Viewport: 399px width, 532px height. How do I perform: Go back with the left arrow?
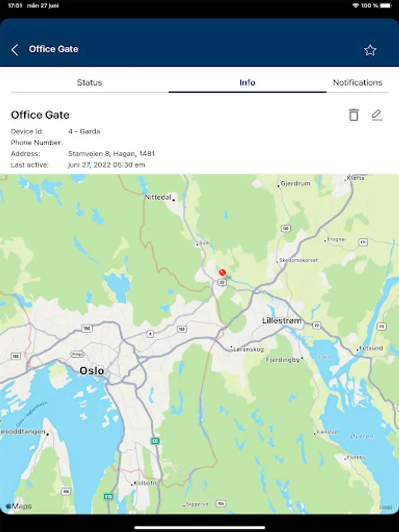tap(15, 50)
